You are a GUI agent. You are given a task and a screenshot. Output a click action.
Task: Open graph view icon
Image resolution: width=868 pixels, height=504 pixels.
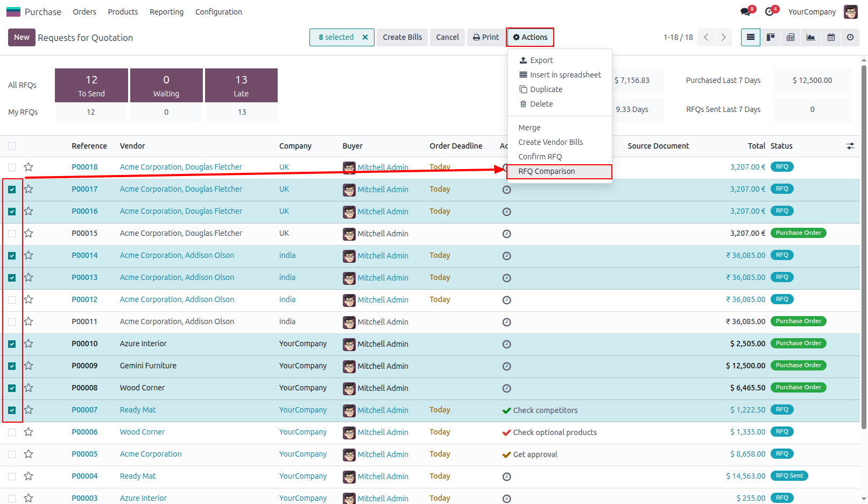coord(810,37)
